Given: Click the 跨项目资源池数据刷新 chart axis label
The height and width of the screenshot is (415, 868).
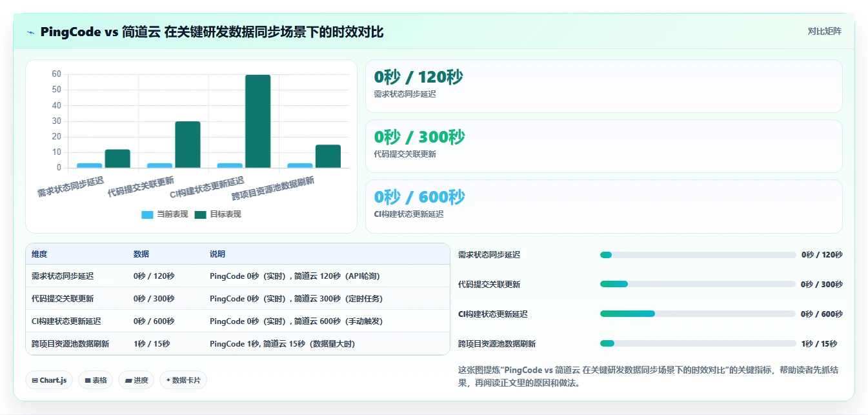Looking at the screenshot, I should tap(273, 187).
